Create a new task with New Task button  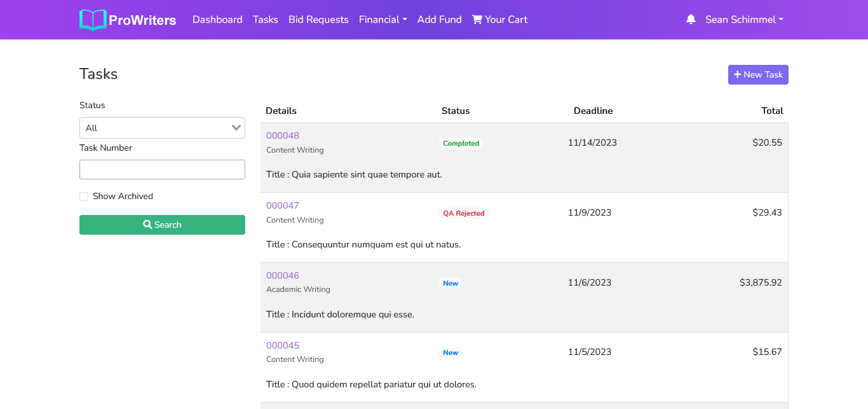758,74
